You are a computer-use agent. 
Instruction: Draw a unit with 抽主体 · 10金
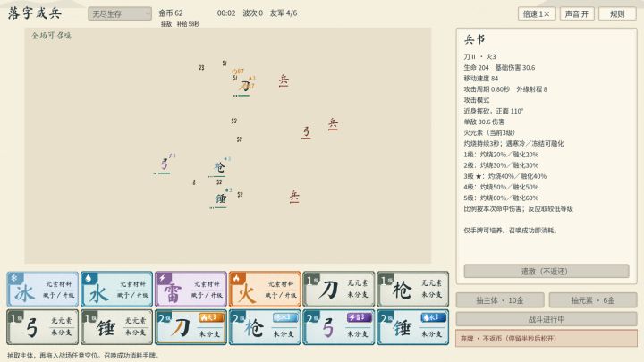(x=500, y=300)
